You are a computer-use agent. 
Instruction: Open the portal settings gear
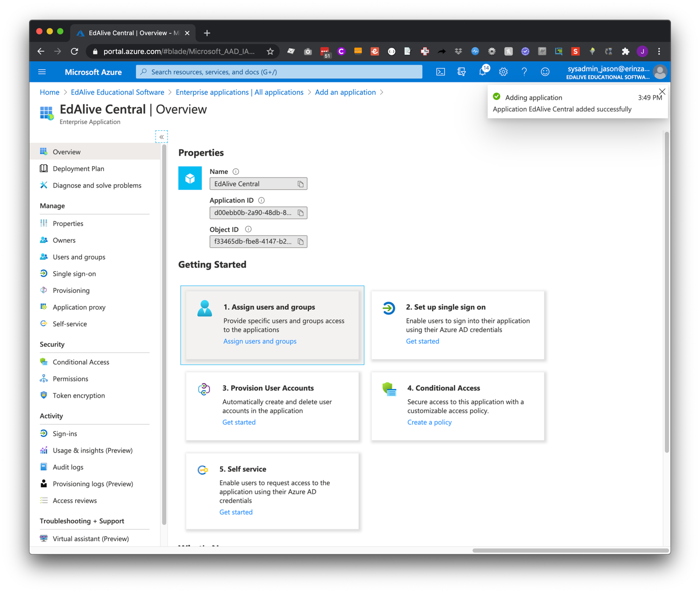pyautogui.click(x=503, y=72)
